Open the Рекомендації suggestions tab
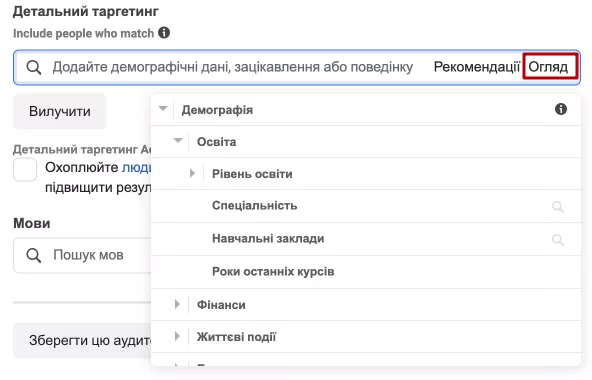This screenshot has height=380, width=592. (x=477, y=67)
